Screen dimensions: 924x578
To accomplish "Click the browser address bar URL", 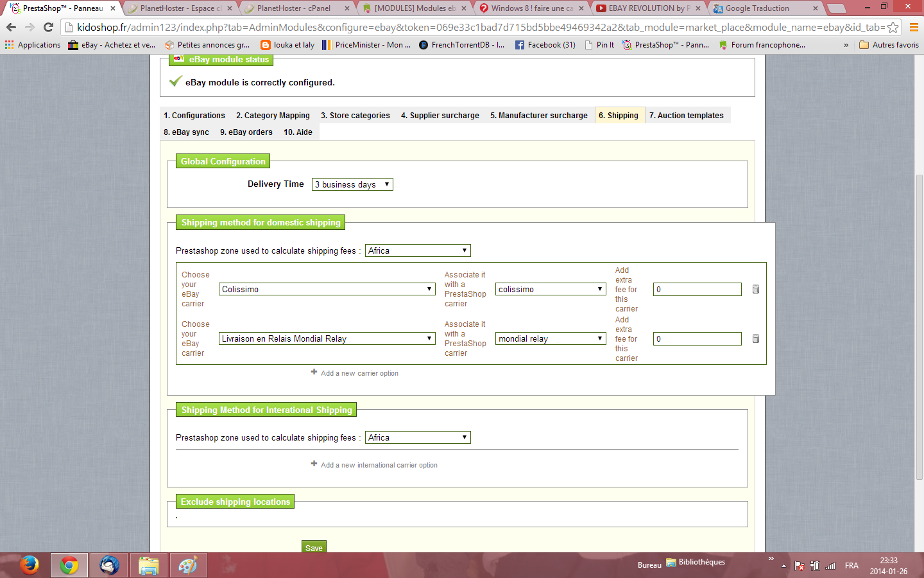I will click(x=475, y=28).
